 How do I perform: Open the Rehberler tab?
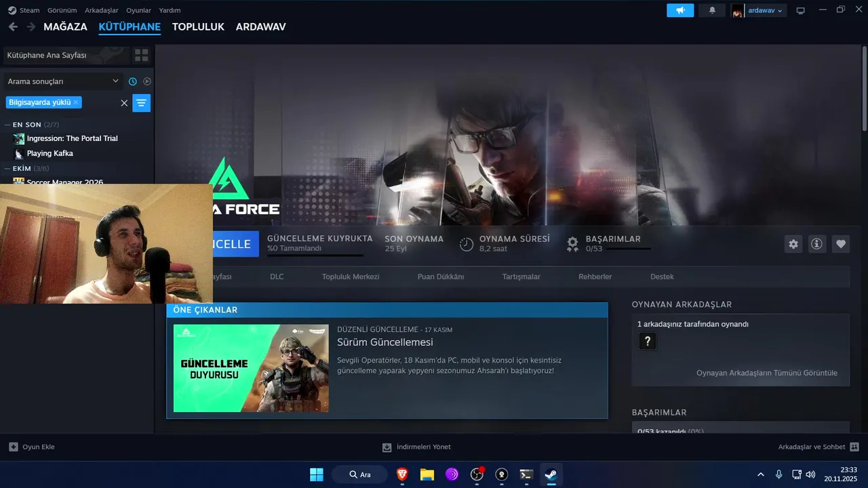(x=595, y=277)
